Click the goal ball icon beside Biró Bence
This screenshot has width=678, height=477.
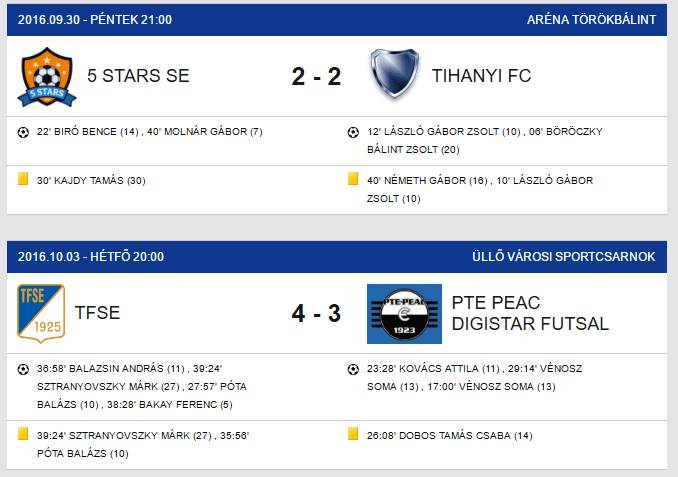click(x=23, y=132)
